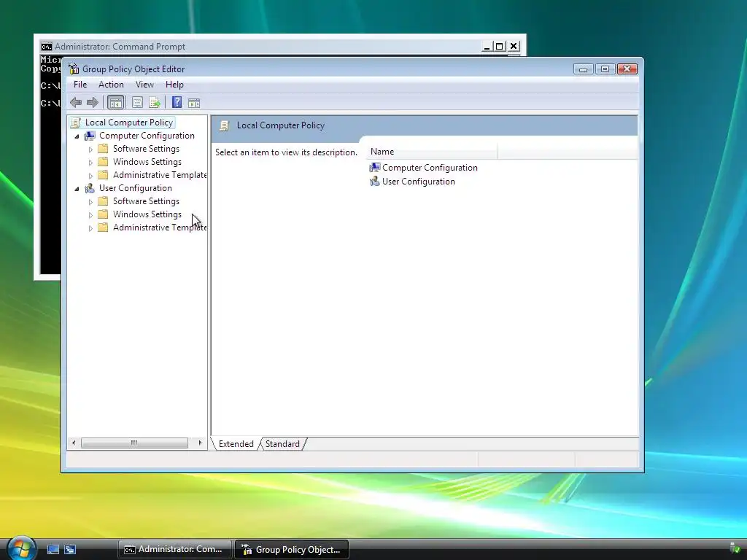Expand Windows Settings under Computer Configuration

point(90,163)
